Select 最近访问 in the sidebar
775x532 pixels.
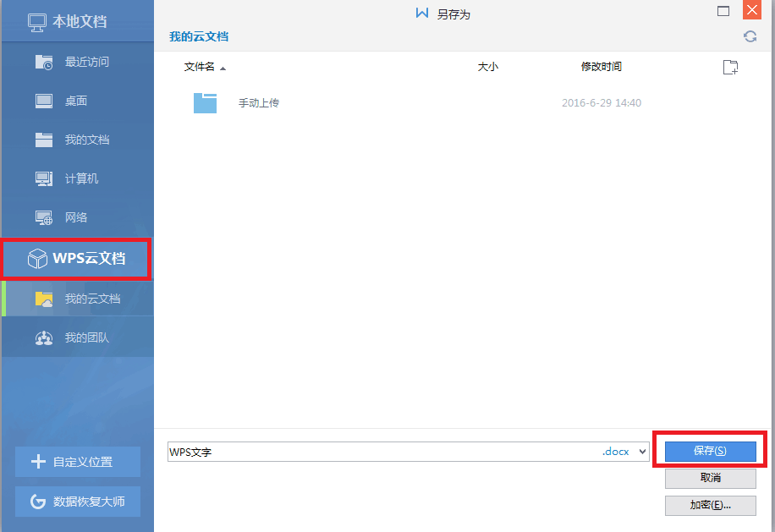click(x=78, y=62)
